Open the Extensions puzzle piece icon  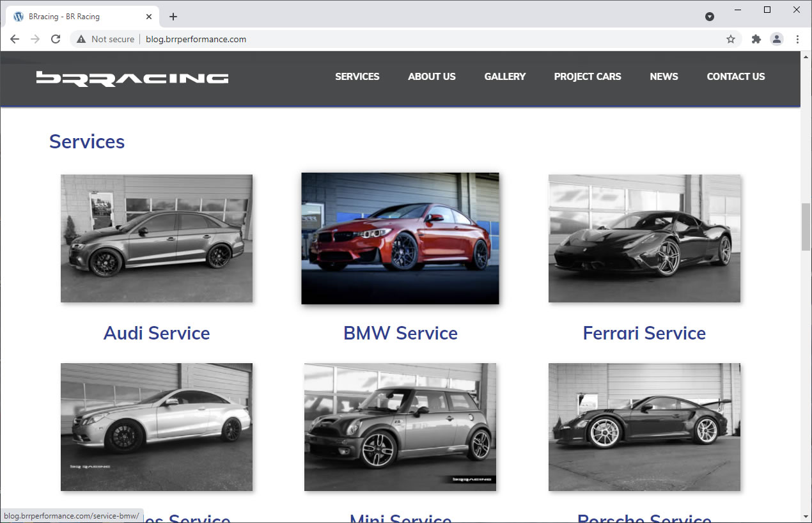tap(756, 39)
